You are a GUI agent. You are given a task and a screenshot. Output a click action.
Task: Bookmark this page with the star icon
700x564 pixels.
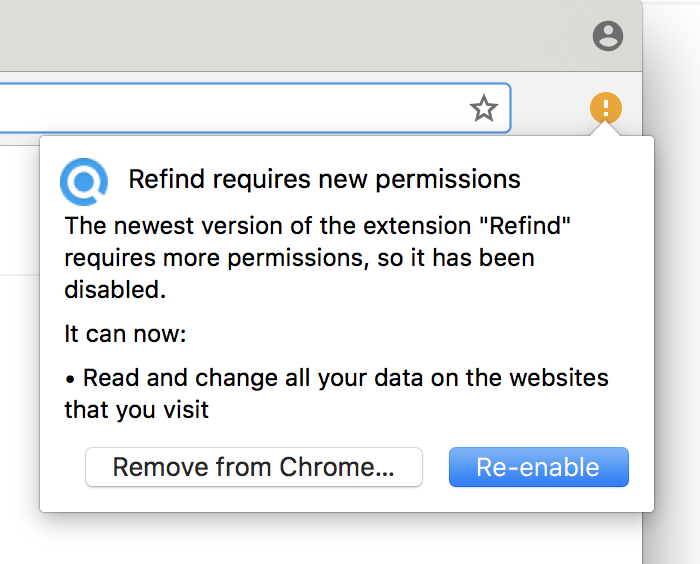pyautogui.click(x=484, y=108)
